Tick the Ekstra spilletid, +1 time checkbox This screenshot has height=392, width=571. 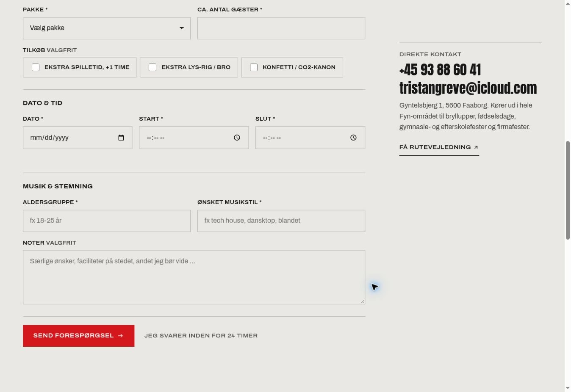pyautogui.click(x=36, y=67)
